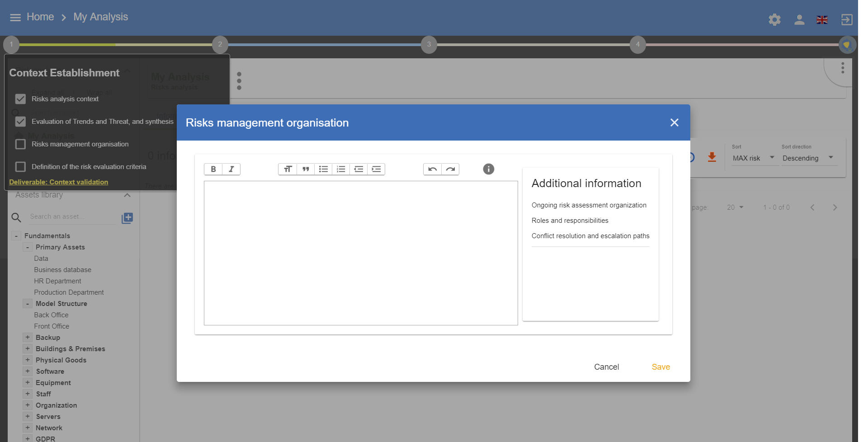Expand the Equipment category
The height and width of the screenshot is (442, 868).
[x=28, y=382]
